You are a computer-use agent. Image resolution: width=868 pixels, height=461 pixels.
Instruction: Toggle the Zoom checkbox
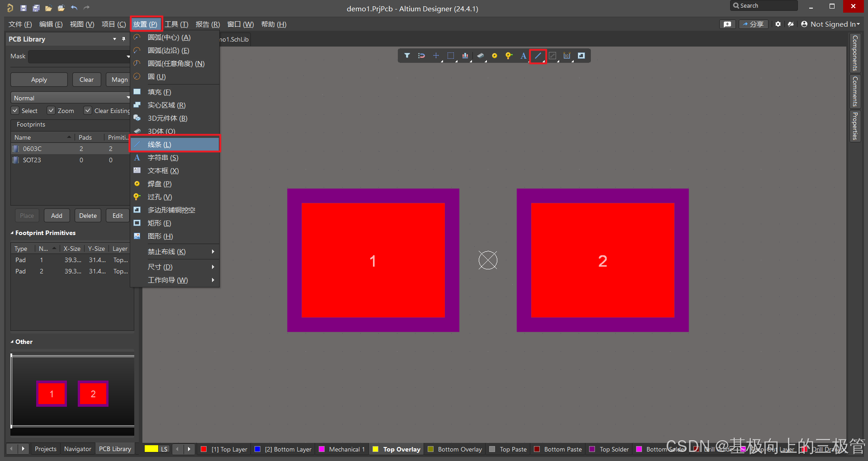click(x=51, y=110)
